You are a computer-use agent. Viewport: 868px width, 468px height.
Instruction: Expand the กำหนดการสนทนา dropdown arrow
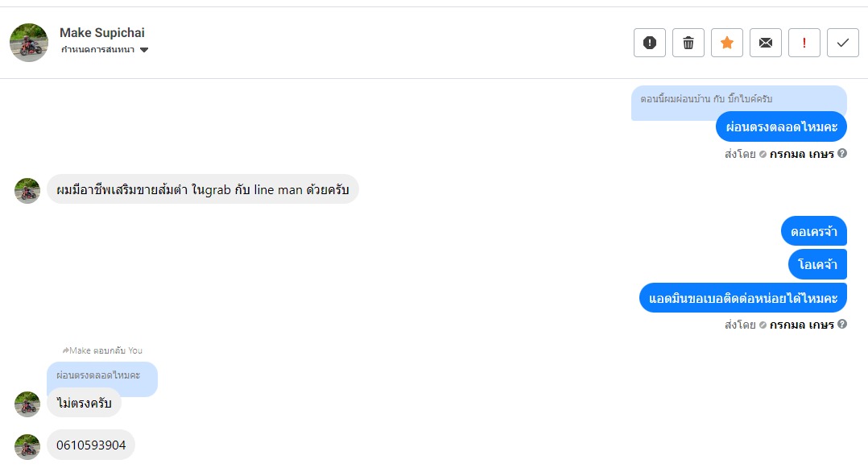pyautogui.click(x=144, y=50)
